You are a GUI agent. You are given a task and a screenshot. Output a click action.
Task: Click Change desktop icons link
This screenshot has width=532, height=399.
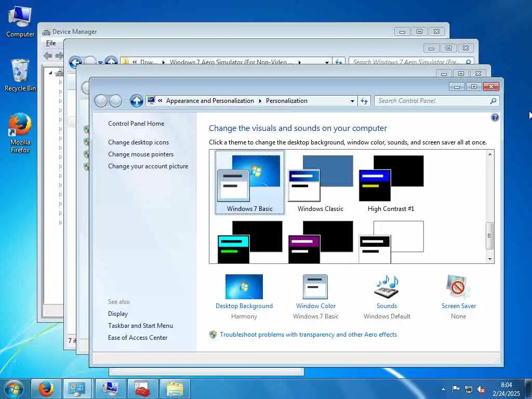(x=138, y=142)
